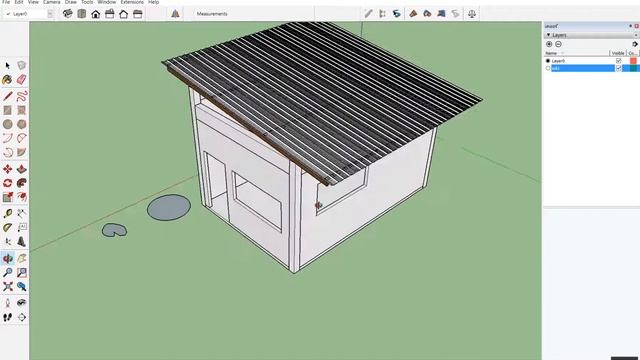Choose the Paint Bucket tool

click(7, 80)
